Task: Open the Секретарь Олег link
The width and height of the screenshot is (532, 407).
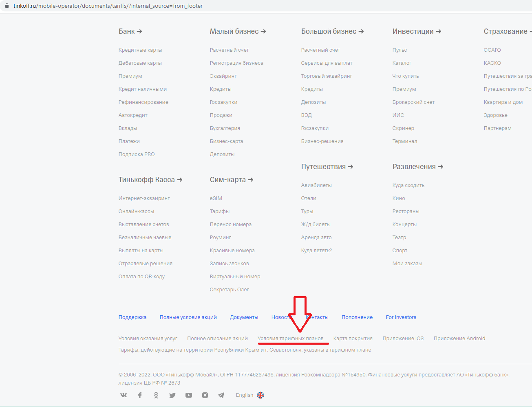Action: [230, 290]
